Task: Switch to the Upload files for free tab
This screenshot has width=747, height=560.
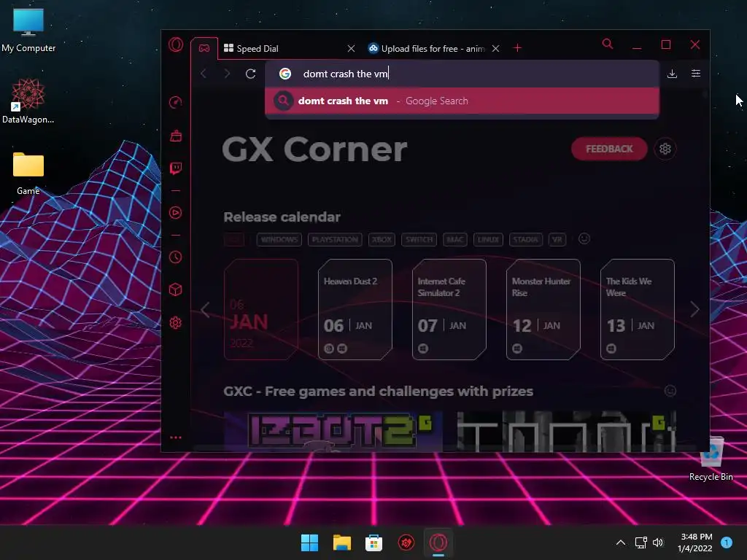Action: pyautogui.click(x=426, y=49)
